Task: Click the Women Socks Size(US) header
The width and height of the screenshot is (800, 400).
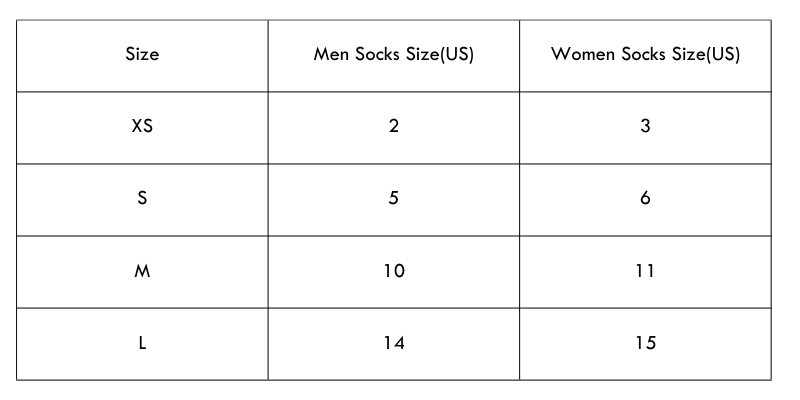Action: point(645,54)
